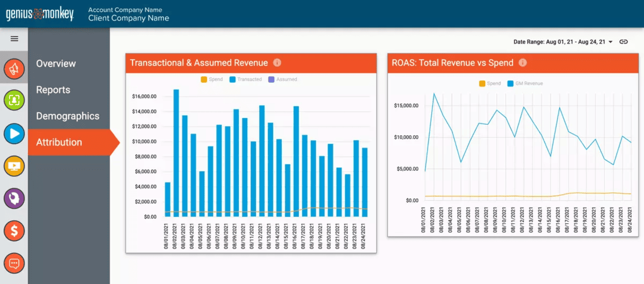The width and height of the screenshot is (644, 284).
Task: Switch to the Overview section
Action: click(56, 63)
